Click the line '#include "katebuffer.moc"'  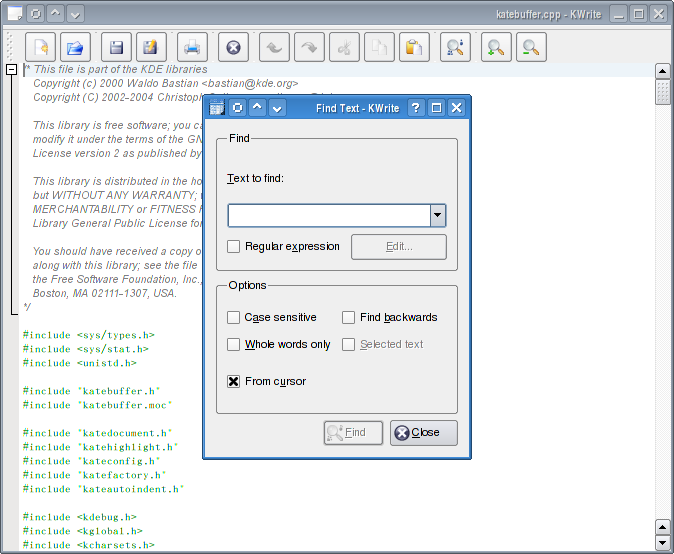click(97, 405)
